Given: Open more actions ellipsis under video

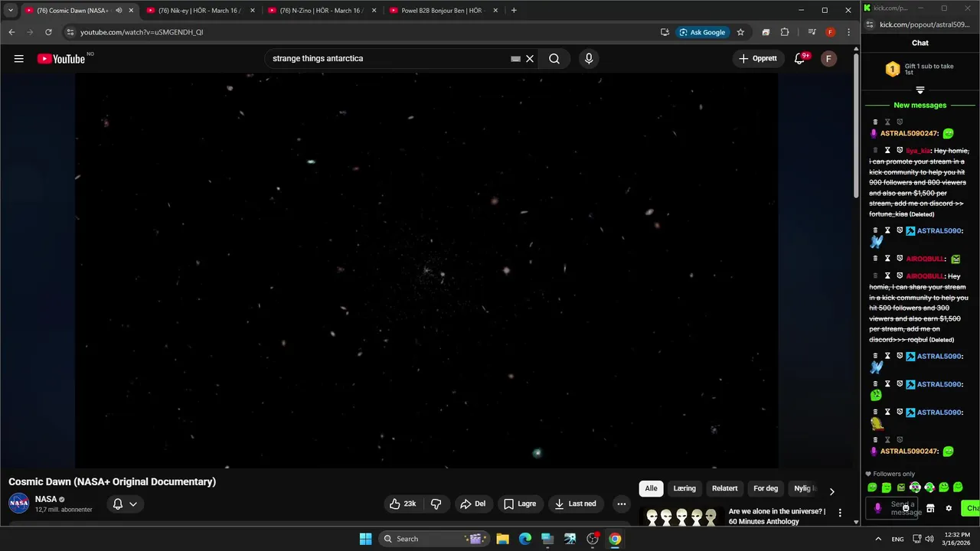Looking at the screenshot, I should click(x=622, y=504).
